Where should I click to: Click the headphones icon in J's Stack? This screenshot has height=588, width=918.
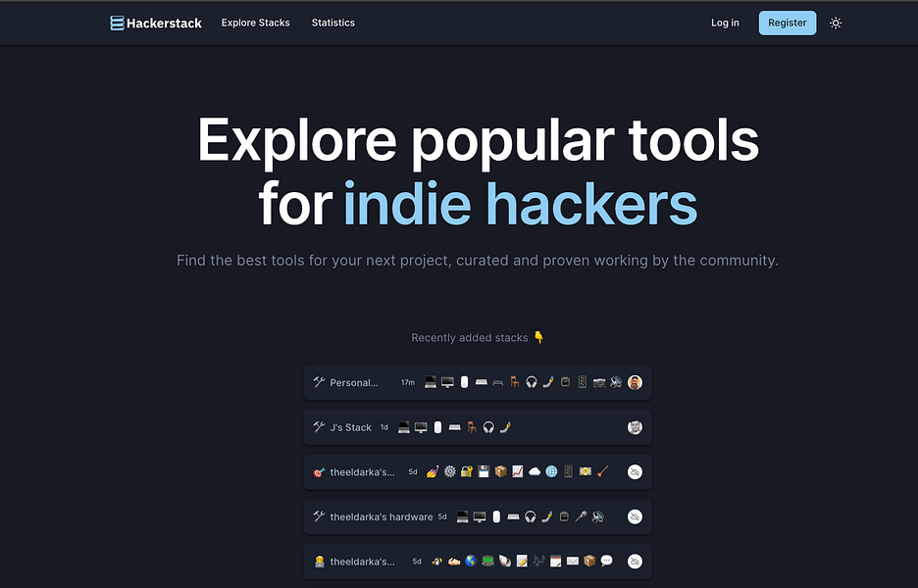coord(488,427)
